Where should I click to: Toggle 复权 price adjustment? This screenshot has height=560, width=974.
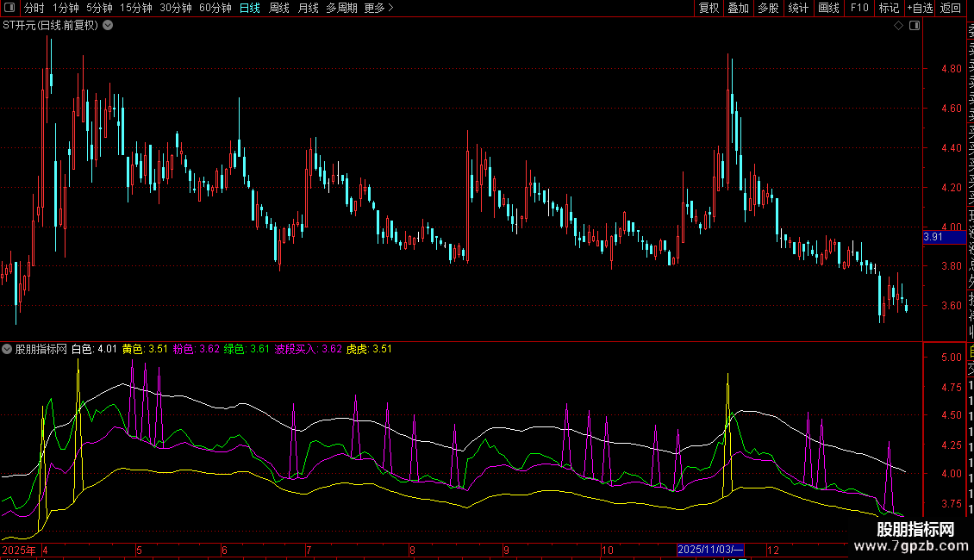[709, 8]
